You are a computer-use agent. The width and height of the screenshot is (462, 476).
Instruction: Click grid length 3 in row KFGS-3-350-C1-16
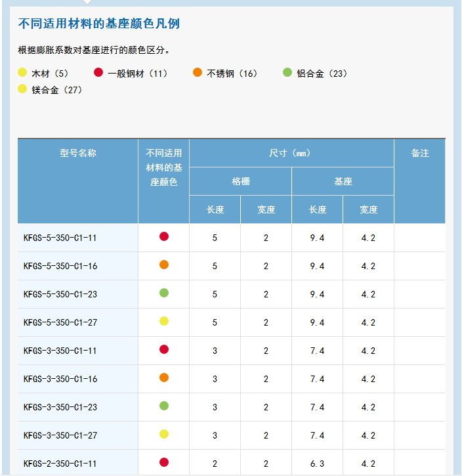point(215,379)
